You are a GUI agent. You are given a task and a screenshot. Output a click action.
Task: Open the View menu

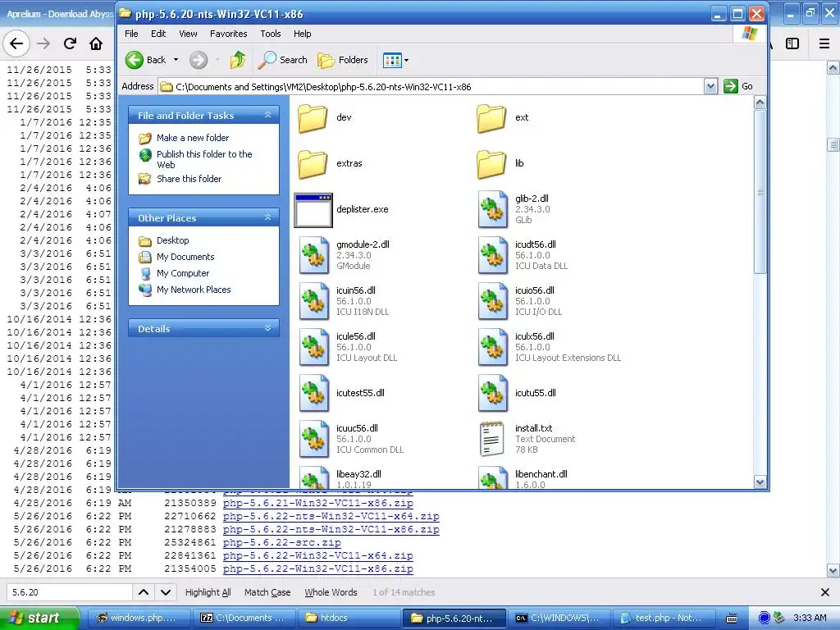click(188, 34)
